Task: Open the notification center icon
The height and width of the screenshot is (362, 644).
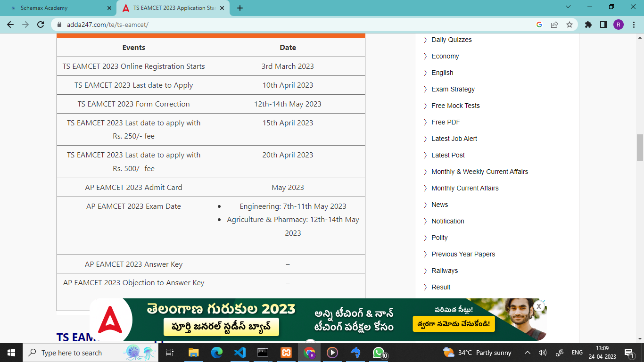Action: pyautogui.click(x=629, y=353)
